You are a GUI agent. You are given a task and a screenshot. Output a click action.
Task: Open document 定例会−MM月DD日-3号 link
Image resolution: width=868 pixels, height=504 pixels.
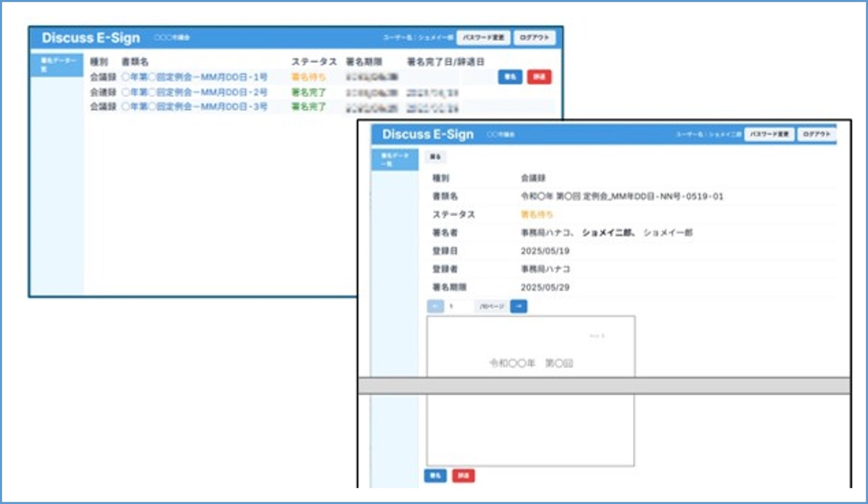195,107
